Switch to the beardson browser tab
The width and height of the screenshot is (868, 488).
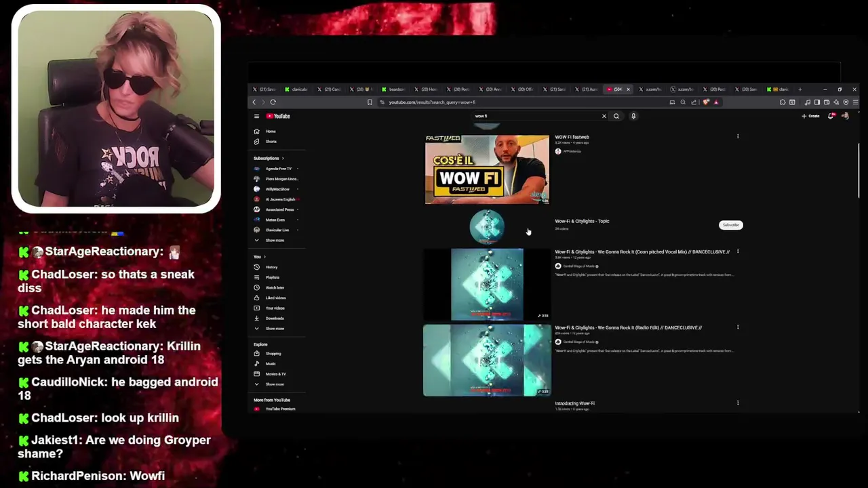[x=394, y=89]
